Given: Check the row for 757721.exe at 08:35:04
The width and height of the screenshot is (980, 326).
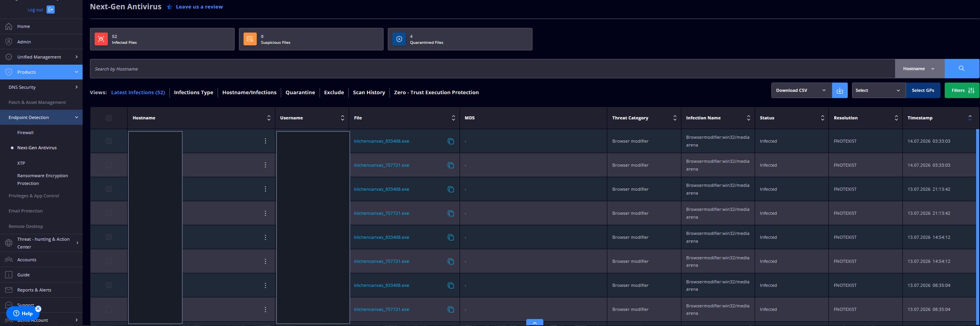Looking at the screenshot, I should tap(109, 309).
